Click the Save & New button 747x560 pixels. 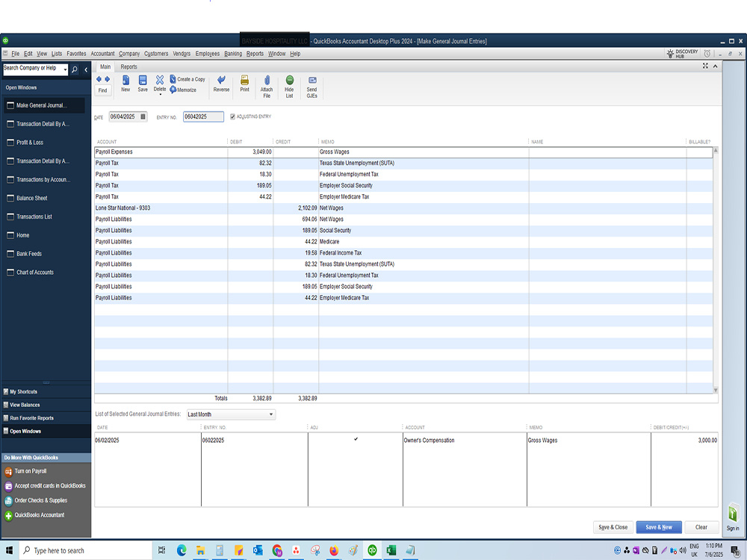click(x=658, y=527)
